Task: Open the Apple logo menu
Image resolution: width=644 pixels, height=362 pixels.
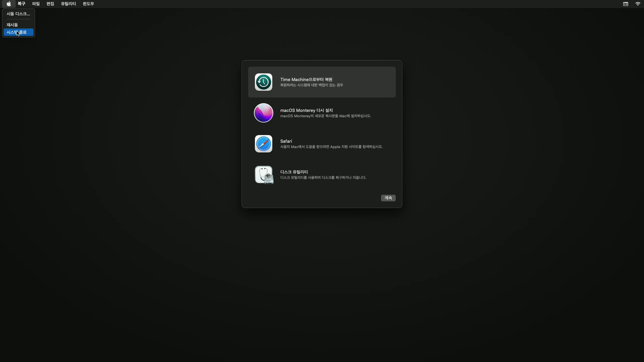Action: (x=9, y=4)
